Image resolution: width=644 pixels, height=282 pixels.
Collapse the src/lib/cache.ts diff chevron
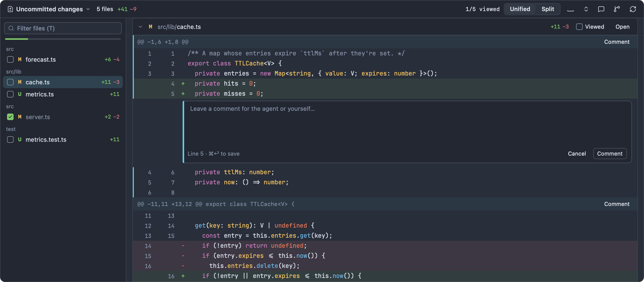coord(140,27)
